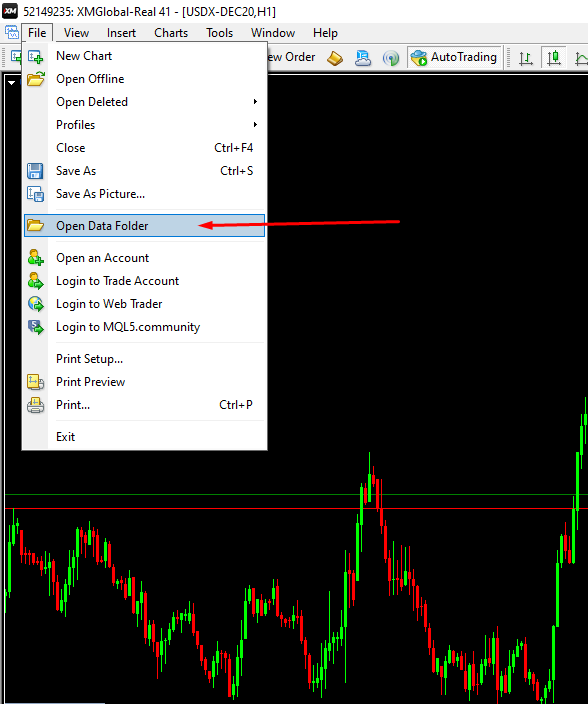Expand Open Deleted submenu
The image size is (588, 704).
click(x=144, y=102)
